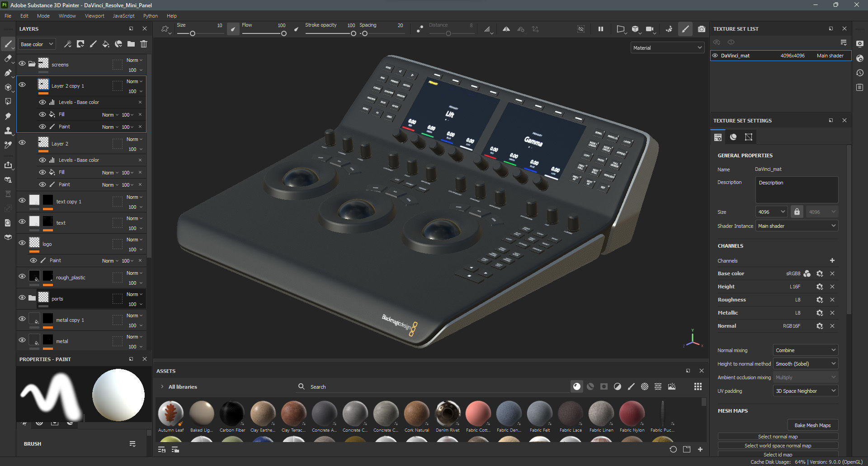Open the Normal mixing Combine dropdown
The image size is (868, 466).
(x=806, y=350)
